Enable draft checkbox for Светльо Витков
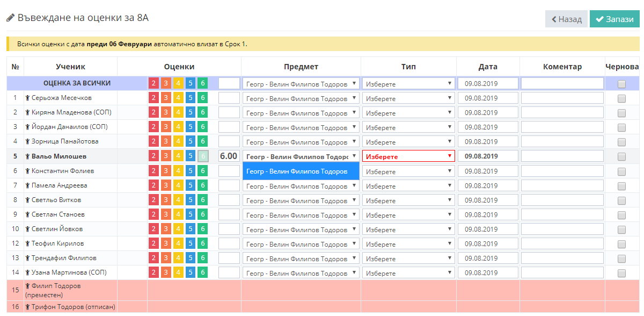 coord(621,200)
